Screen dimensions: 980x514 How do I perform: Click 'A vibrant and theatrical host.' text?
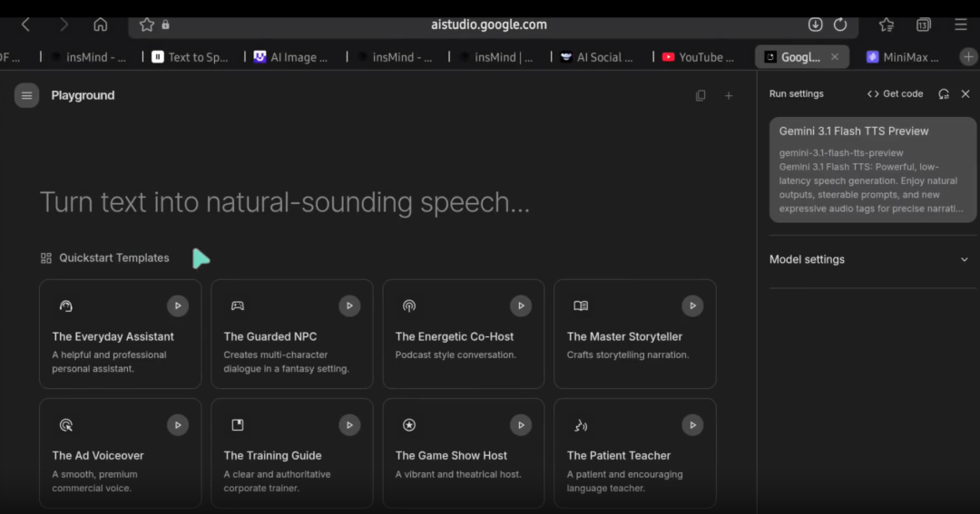[x=458, y=474]
